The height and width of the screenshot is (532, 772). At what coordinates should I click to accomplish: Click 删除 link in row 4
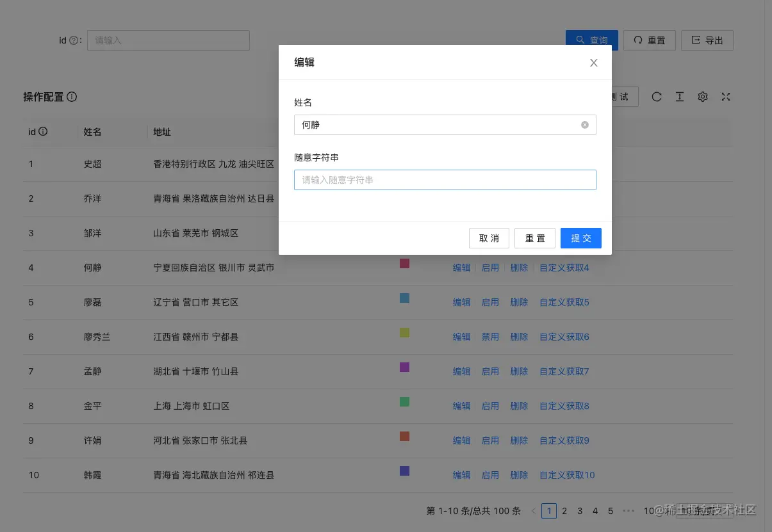[519, 268]
